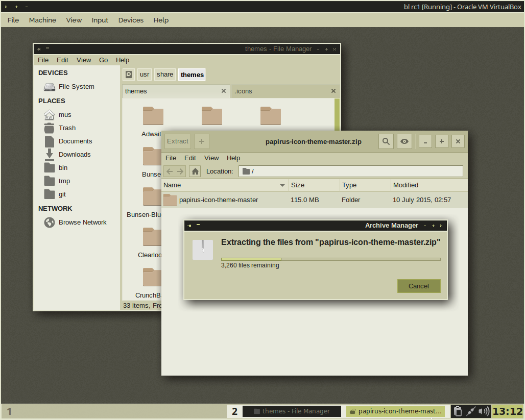Open File menu in Archive Manager

coord(171,158)
